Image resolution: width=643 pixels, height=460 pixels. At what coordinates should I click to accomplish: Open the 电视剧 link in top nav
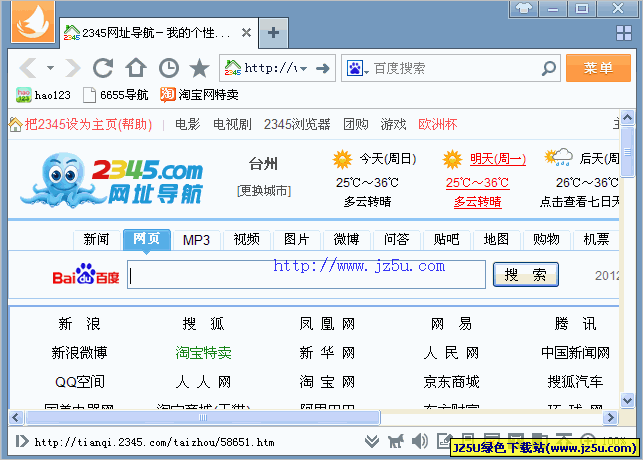(x=232, y=124)
